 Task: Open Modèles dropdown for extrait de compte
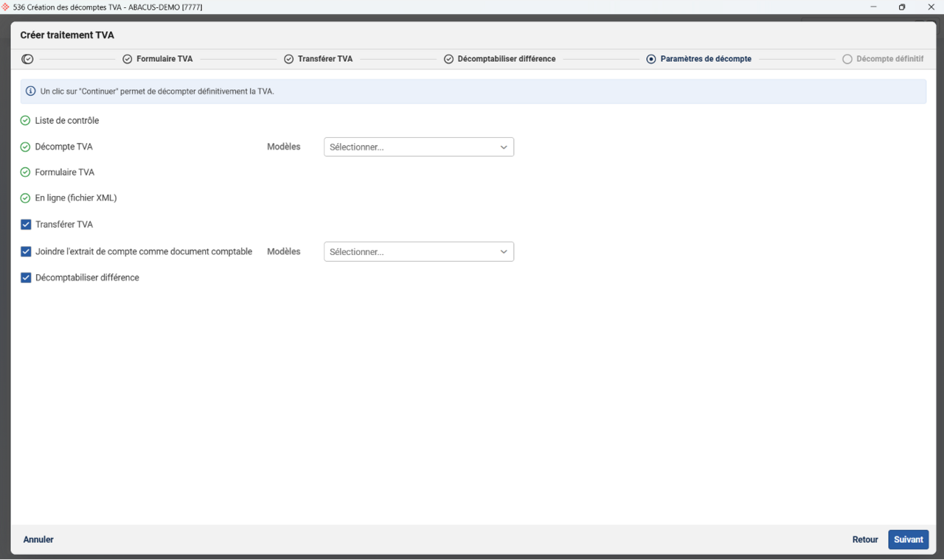tap(418, 252)
